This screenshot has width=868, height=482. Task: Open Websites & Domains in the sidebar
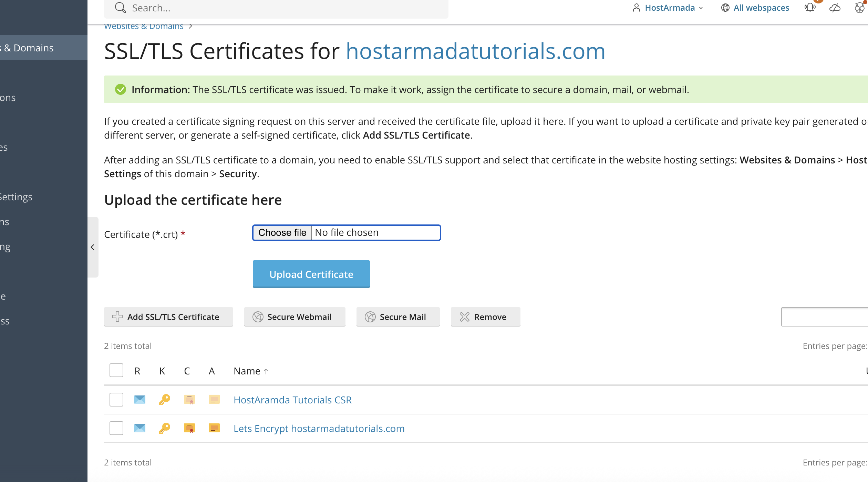pyautogui.click(x=27, y=48)
